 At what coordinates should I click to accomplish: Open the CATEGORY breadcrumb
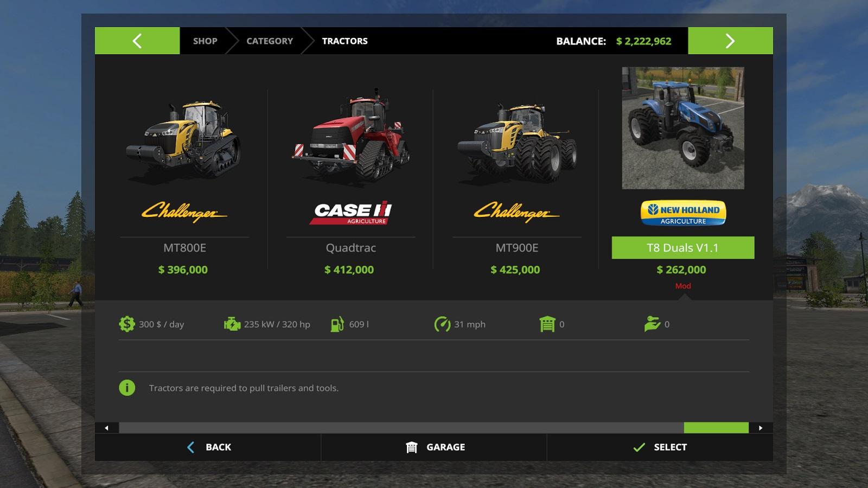point(270,41)
